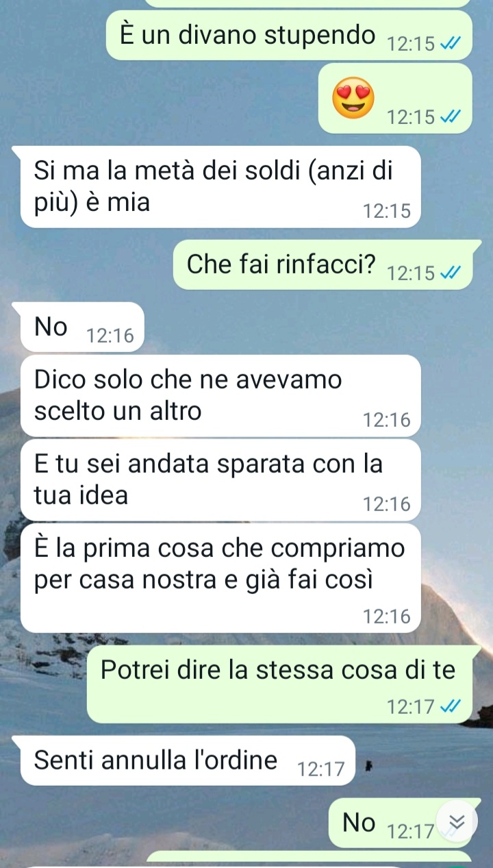This screenshot has height=868, width=493.
Task: Select 'Potrei dire la stessa cosa di te'
Action: point(279,684)
